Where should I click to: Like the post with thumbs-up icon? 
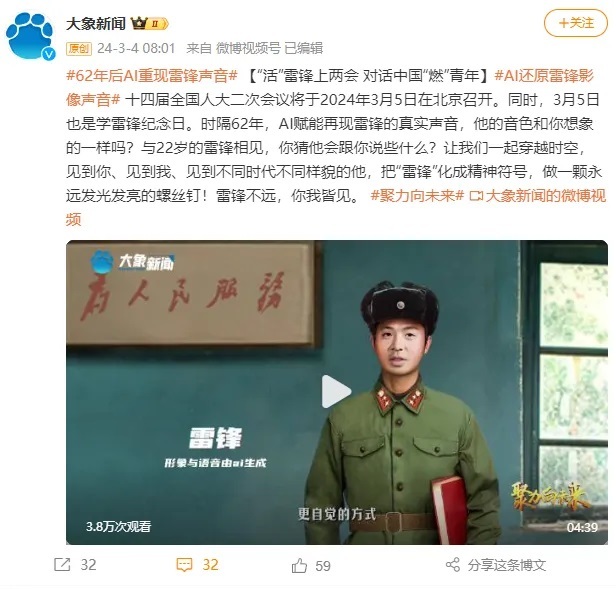coord(299,565)
